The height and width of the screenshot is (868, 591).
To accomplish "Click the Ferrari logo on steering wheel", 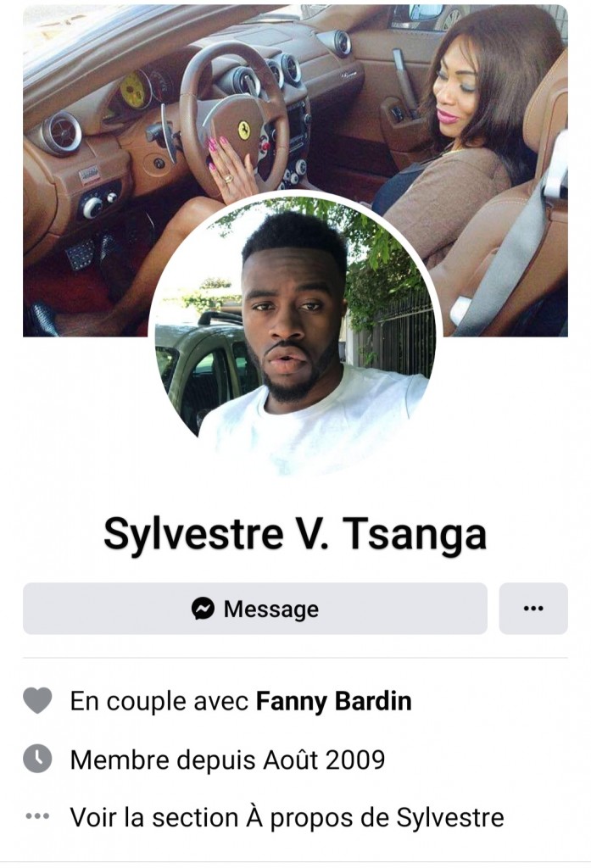I will [x=243, y=130].
